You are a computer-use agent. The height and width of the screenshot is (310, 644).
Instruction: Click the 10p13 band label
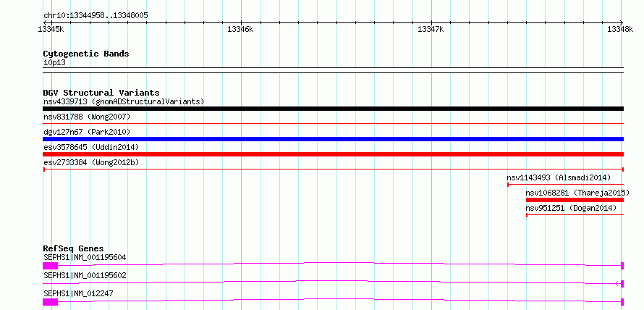54,63
